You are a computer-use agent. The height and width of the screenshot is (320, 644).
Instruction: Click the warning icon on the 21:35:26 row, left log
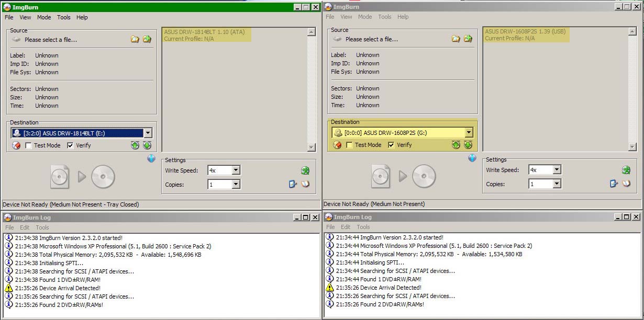click(8, 288)
